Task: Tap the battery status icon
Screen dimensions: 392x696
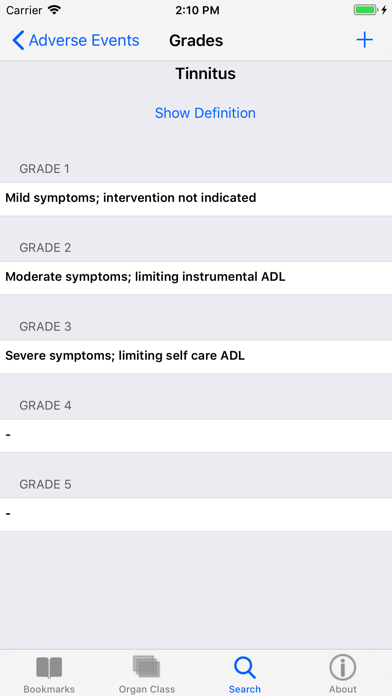Action: (x=366, y=10)
